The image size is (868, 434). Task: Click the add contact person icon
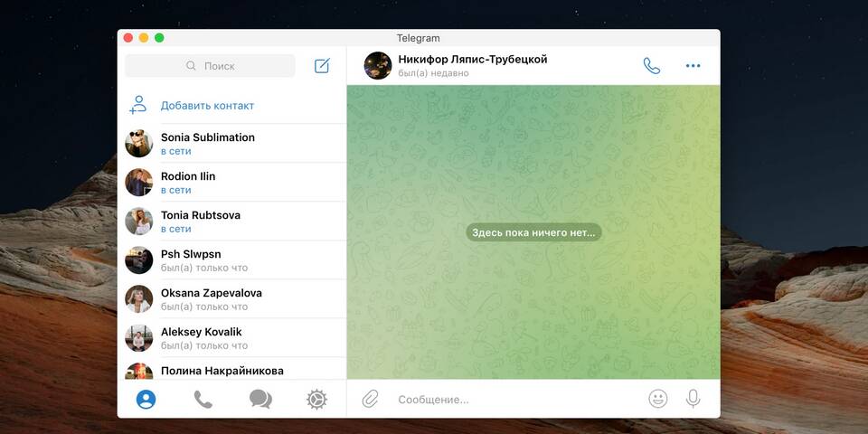click(x=138, y=105)
